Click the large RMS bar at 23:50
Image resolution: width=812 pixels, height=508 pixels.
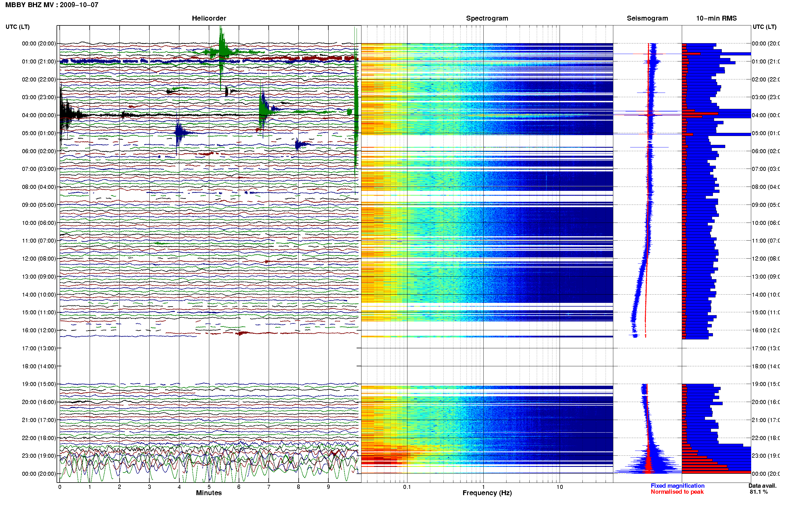716,472
